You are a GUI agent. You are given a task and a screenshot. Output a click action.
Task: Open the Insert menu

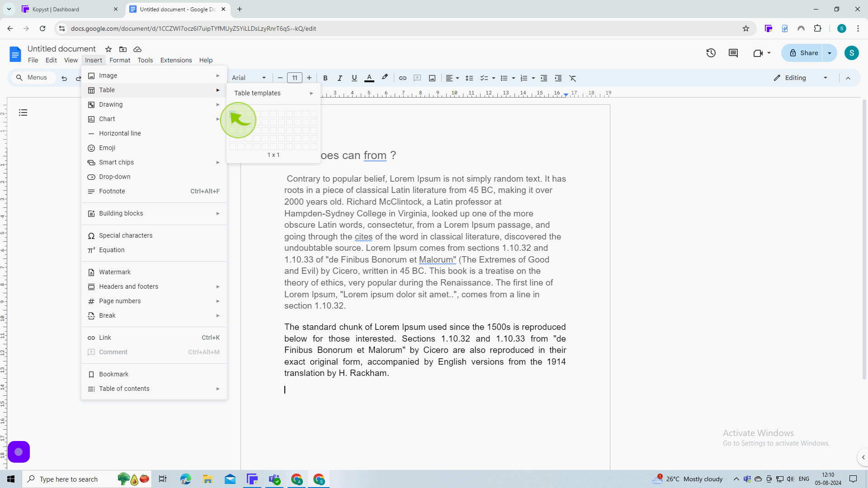[x=93, y=60]
